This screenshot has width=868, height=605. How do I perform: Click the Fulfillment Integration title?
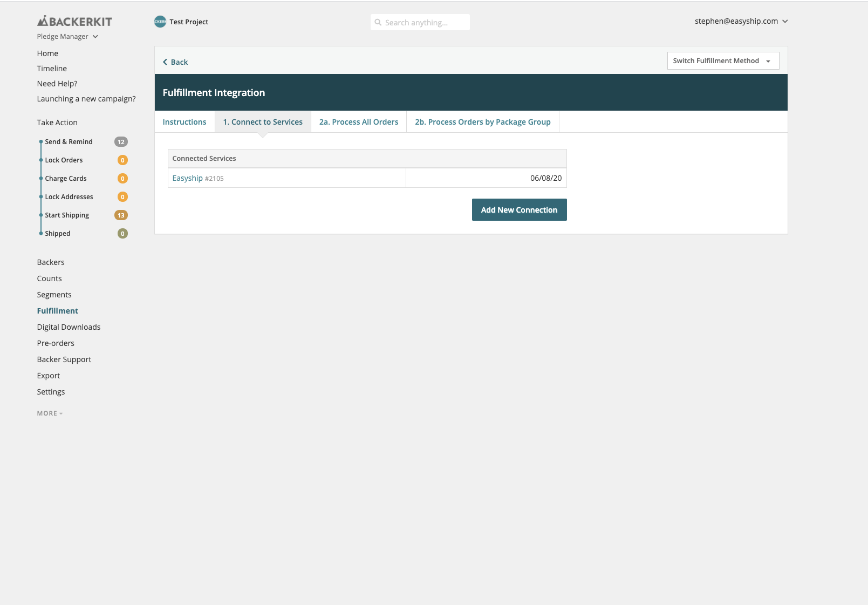[x=214, y=93]
